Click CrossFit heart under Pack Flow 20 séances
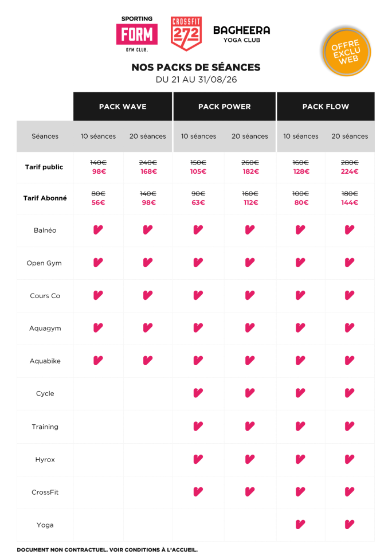 [x=350, y=491]
